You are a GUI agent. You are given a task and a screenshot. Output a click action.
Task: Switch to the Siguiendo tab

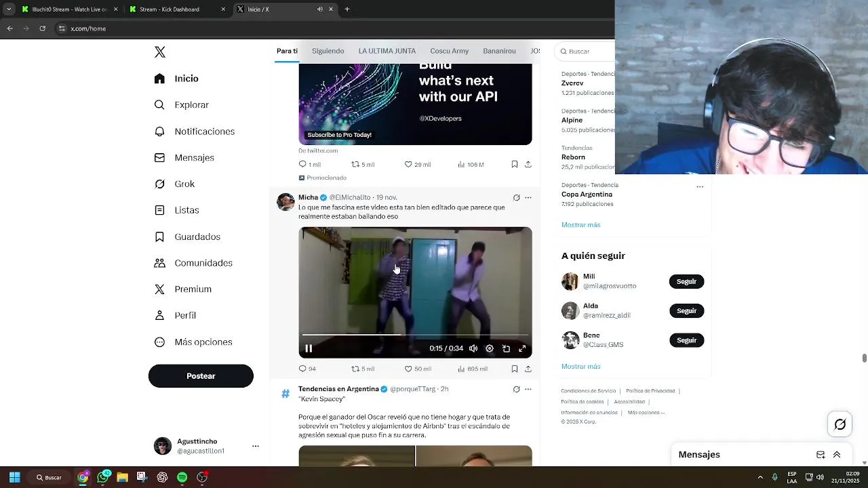tap(328, 51)
